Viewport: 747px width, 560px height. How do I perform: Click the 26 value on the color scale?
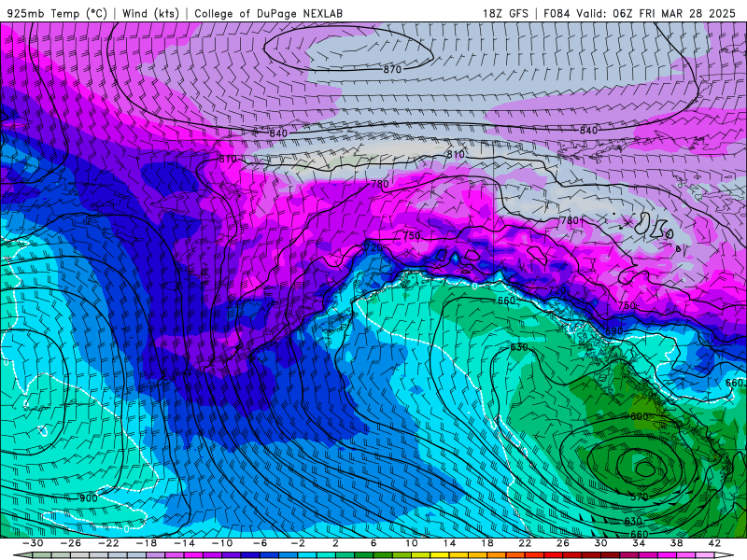coord(563,543)
